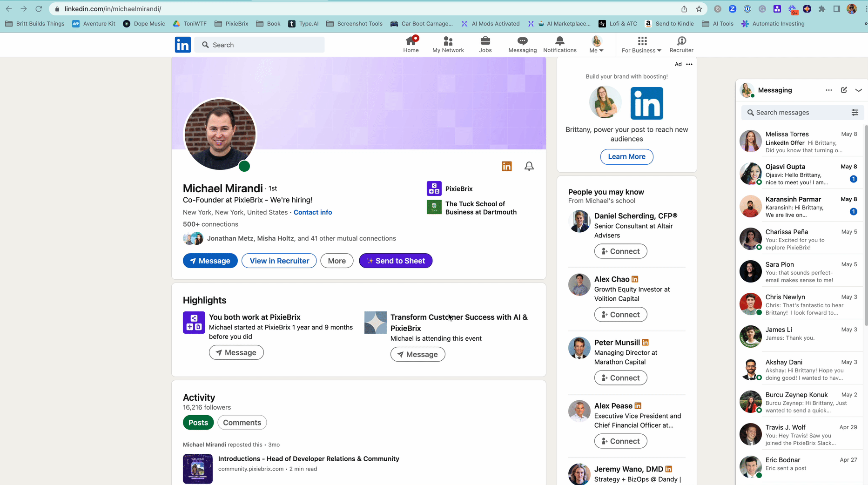Open the Notifications bell in nav
Screen dimensions: 868x485
pos(559,44)
